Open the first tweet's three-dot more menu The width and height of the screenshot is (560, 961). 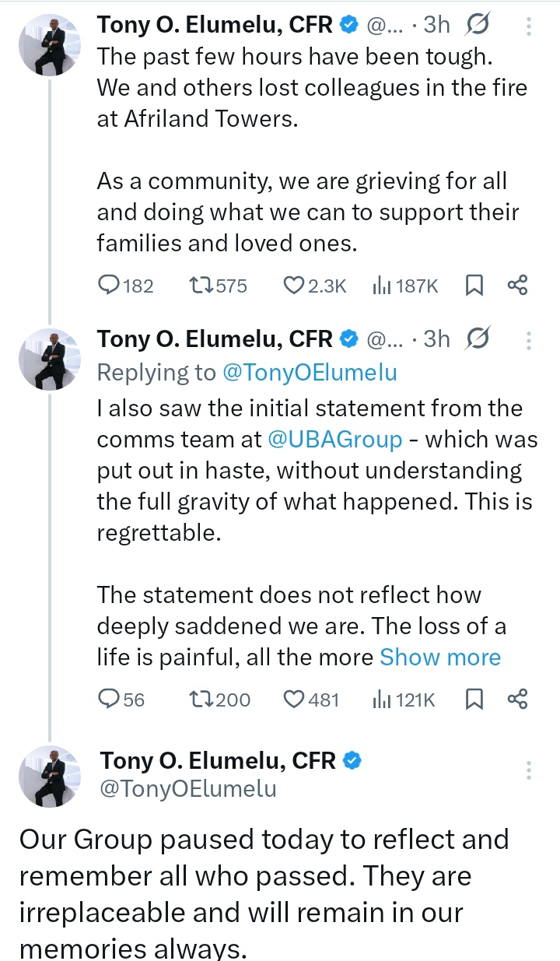[x=529, y=28]
